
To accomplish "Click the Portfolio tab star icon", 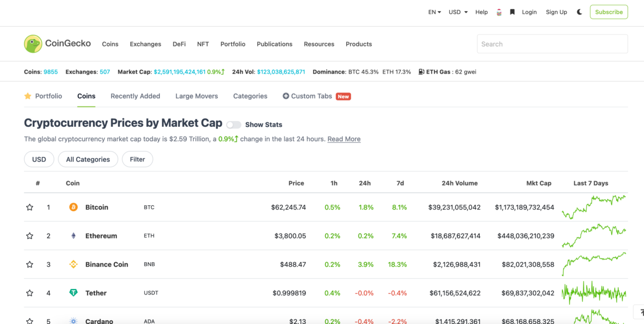I will pos(28,96).
